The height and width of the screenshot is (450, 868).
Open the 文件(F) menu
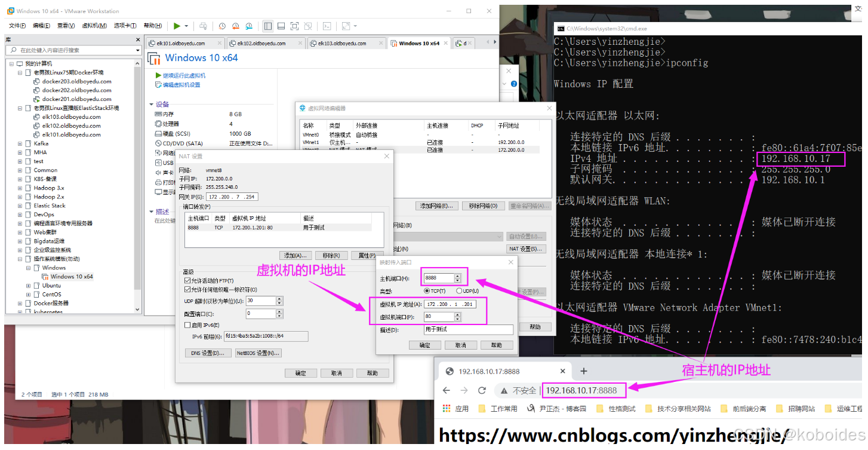click(x=17, y=26)
